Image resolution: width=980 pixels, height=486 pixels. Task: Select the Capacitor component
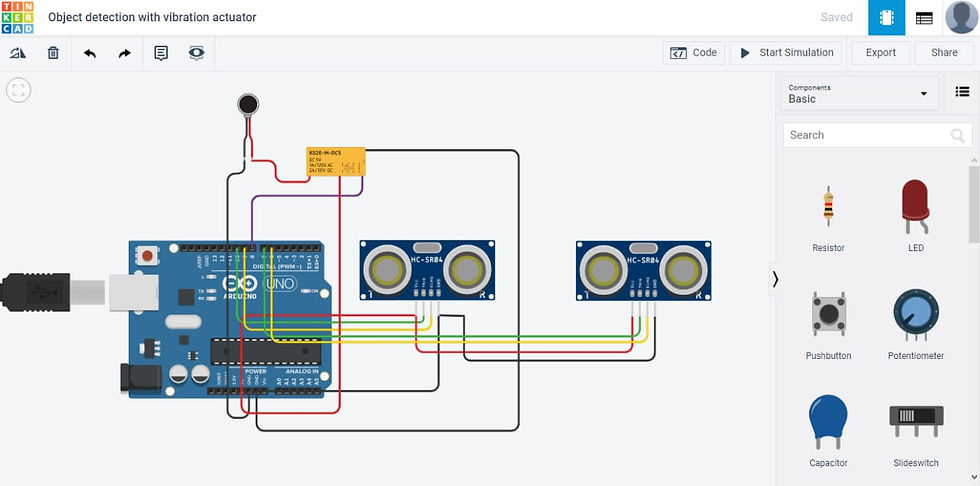pyautogui.click(x=828, y=431)
